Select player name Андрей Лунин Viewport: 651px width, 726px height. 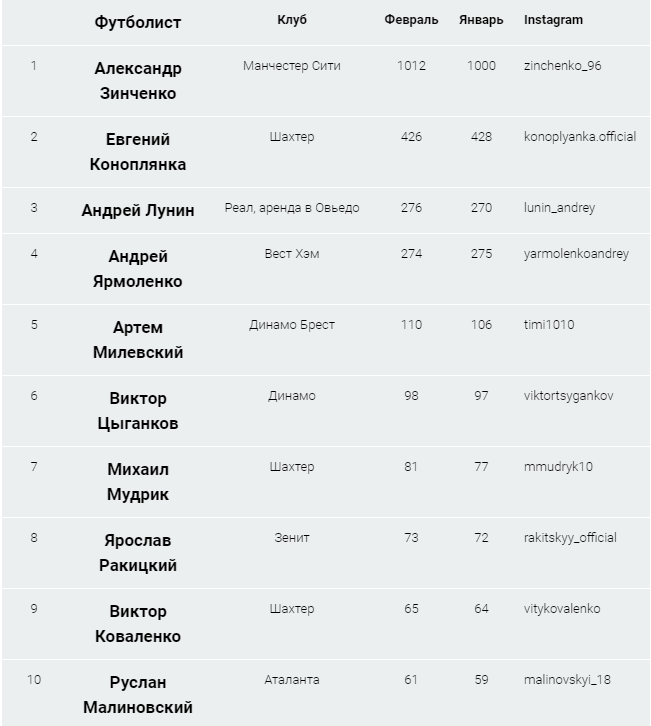pyautogui.click(x=138, y=210)
